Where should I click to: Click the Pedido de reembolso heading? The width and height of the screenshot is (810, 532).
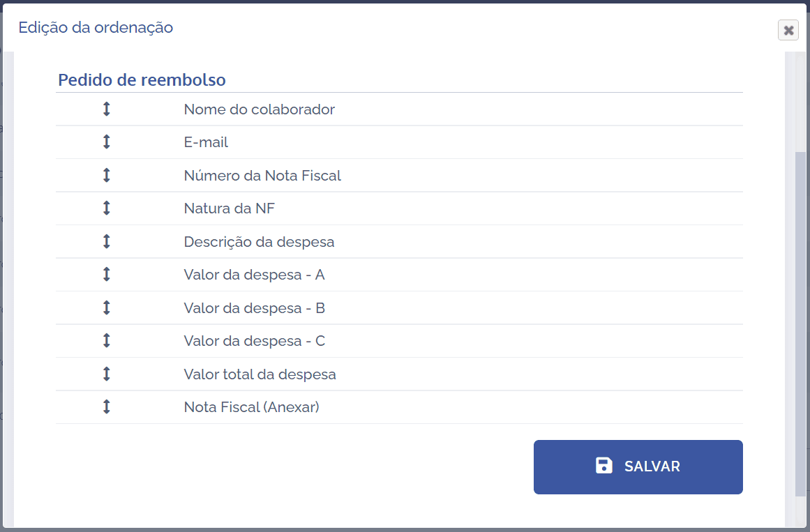[141, 79]
